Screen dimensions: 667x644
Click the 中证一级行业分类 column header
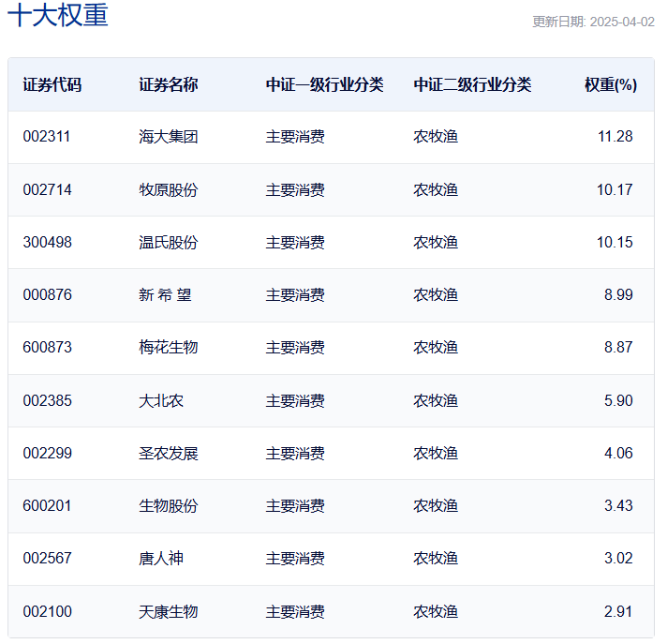click(x=324, y=84)
